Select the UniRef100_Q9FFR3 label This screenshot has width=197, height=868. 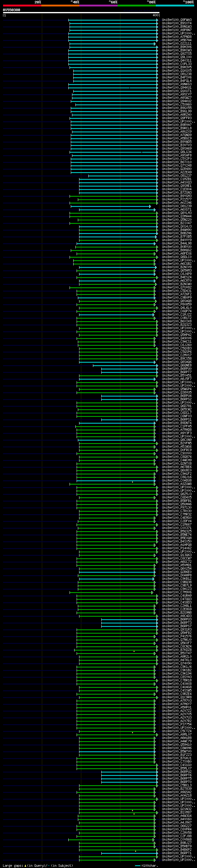(177, 118)
